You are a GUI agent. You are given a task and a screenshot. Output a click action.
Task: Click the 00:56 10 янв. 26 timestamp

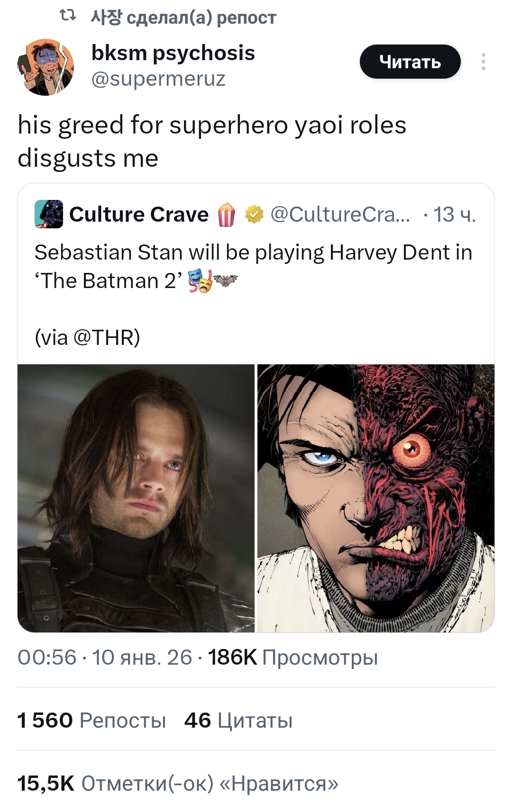point(104,658)
